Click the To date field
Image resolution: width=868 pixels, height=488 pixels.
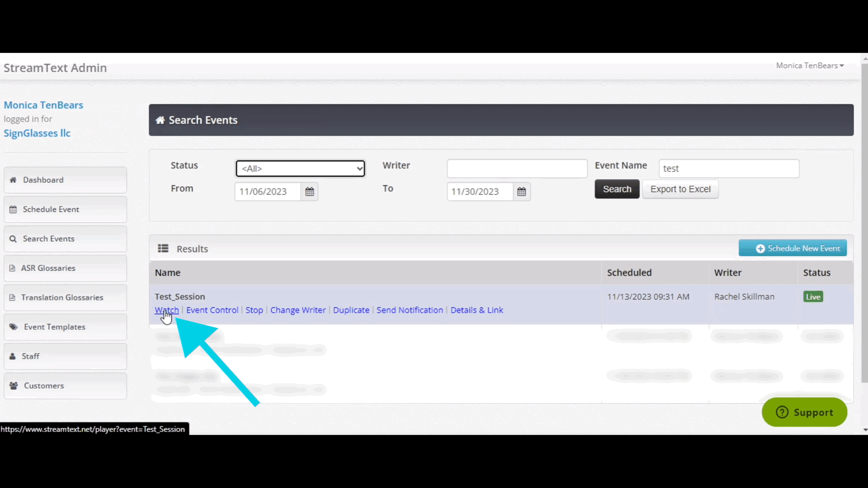480,192
